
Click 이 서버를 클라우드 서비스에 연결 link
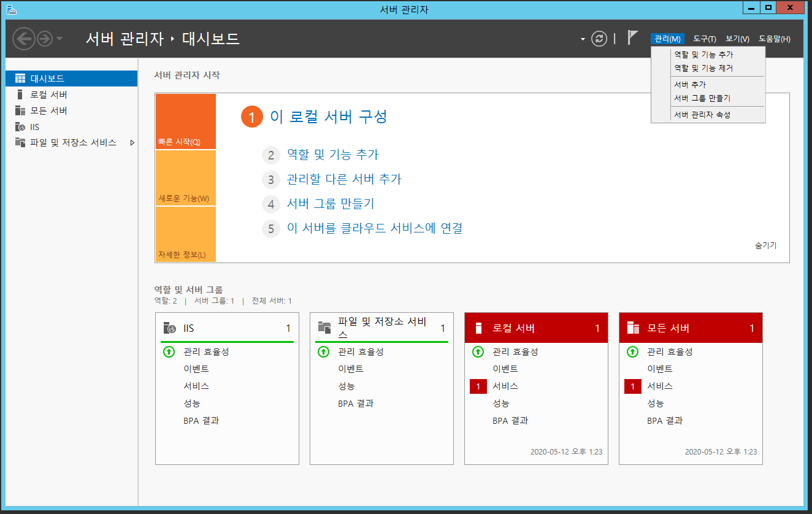pos(375,228)
